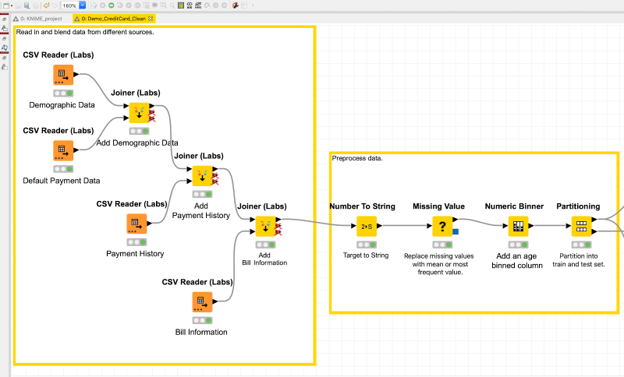Click the middle left-sidebar icon with the blue circle
Viewport: 624px width, 377px height.
4,48
